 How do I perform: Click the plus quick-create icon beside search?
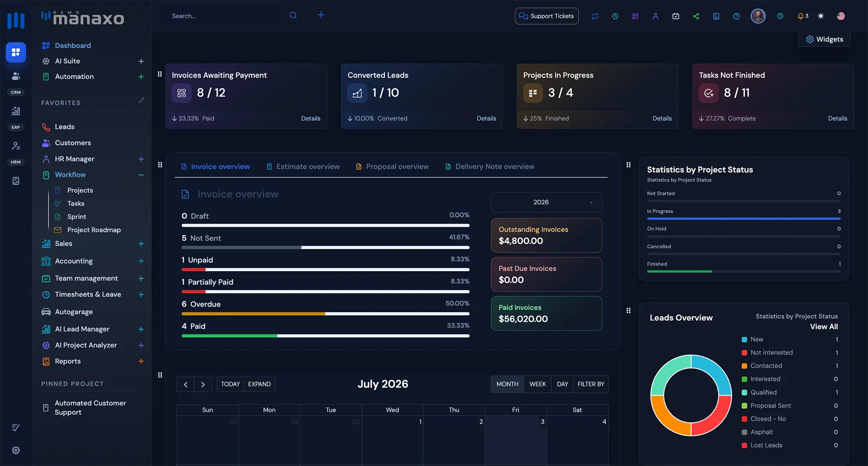coord(321,15)
